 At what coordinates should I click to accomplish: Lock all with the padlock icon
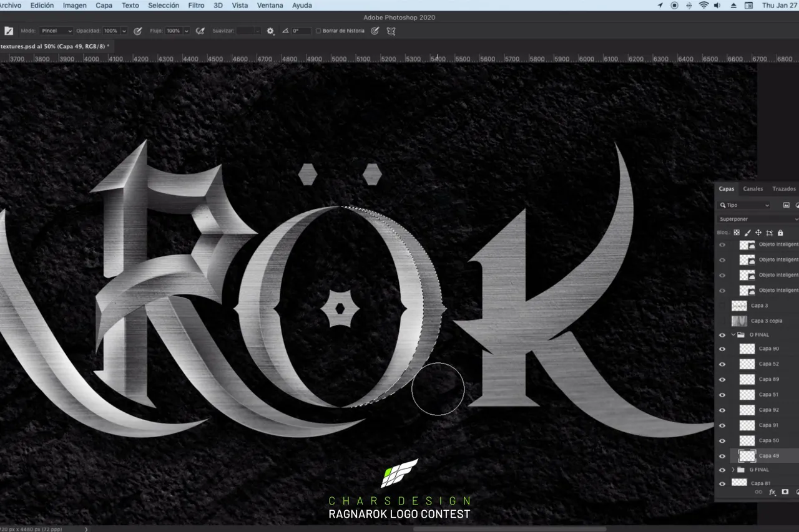point(780,233)
